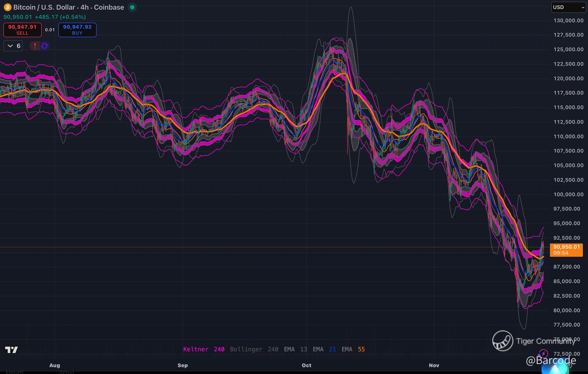Click the orange Bitcoin symbol logo
This screenshot has height=374, width=588.
[7, 7]
